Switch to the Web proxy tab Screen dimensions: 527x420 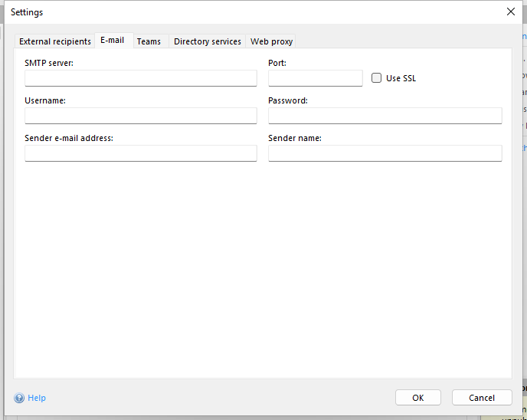click(x=271, y=41)
